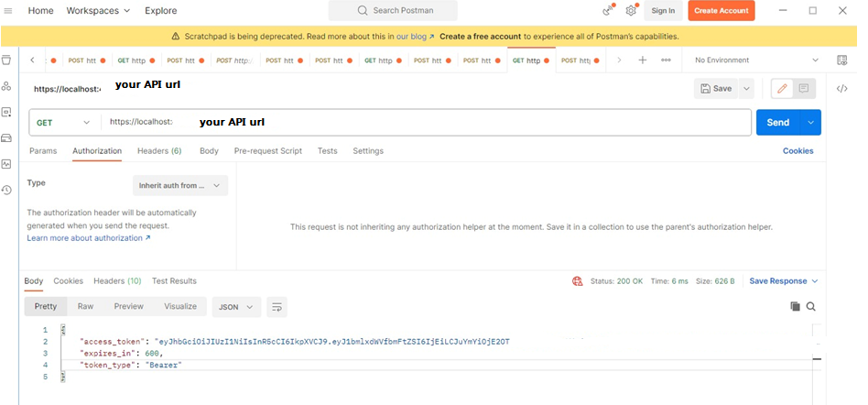The width and height of the screenshot is (868, 405).
Task: Click the network globe warning icon
Action: 578,281
